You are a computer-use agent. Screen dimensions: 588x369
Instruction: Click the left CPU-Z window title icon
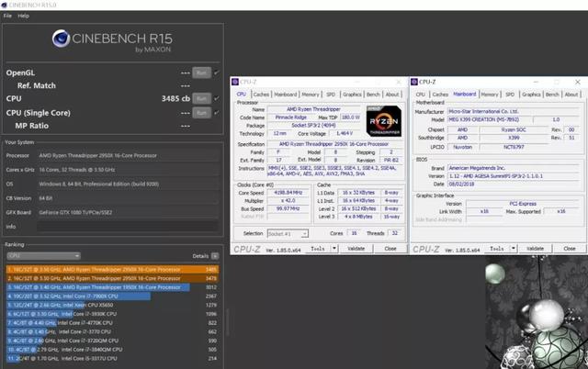235,82
